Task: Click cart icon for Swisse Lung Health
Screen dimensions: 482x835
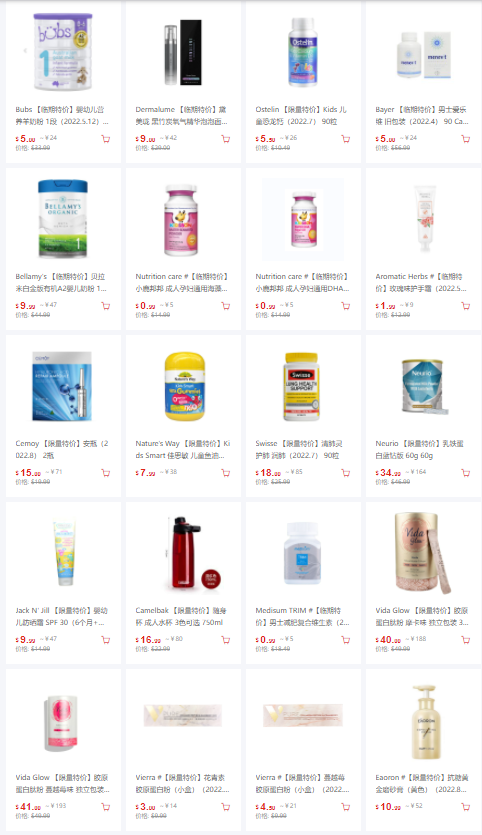Action: [346, 473]
